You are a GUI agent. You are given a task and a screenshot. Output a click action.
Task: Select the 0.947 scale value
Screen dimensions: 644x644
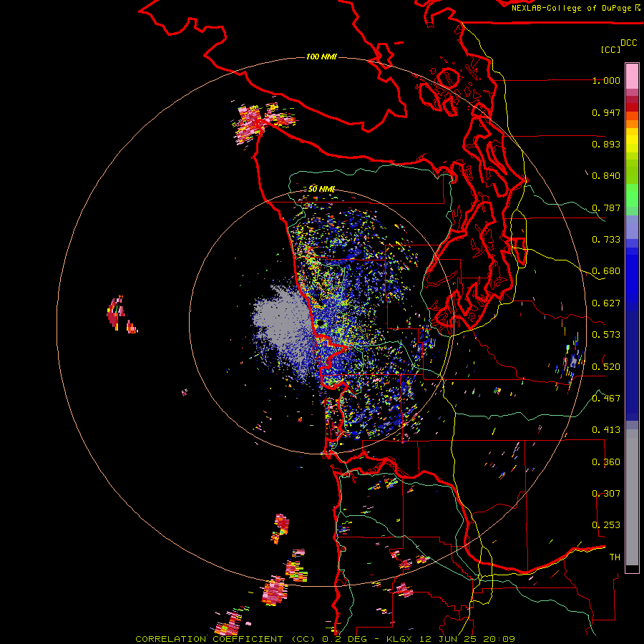point(606,112)
